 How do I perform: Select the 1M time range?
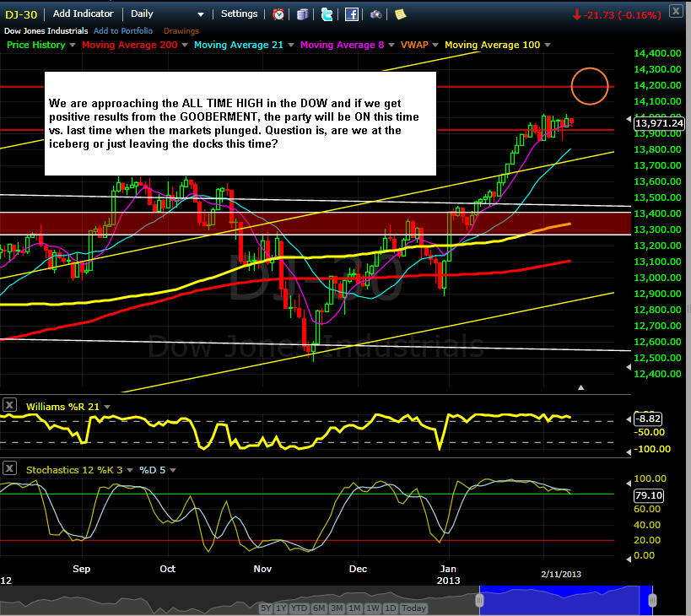pos(354,608)
